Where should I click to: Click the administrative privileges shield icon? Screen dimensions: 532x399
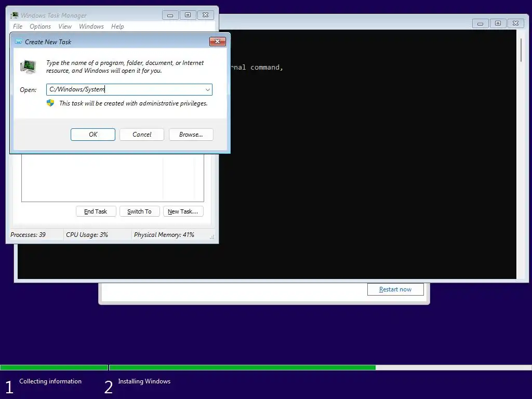pyautogui.click(x=50, y=103)
